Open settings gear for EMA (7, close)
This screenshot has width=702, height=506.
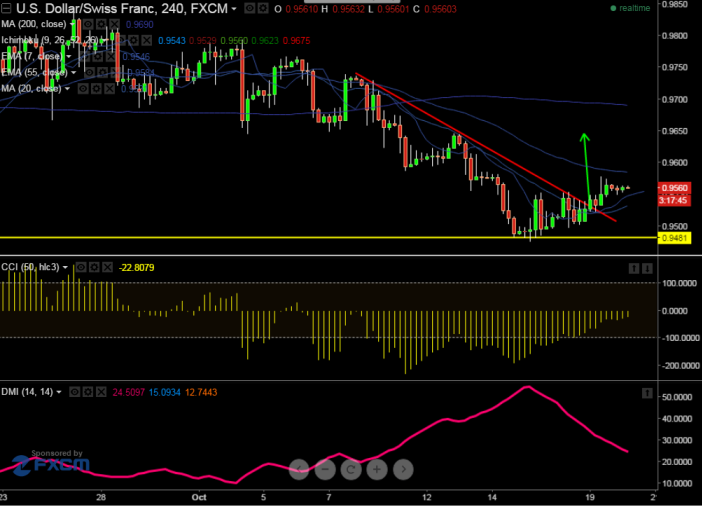click(x=98, y=56)
